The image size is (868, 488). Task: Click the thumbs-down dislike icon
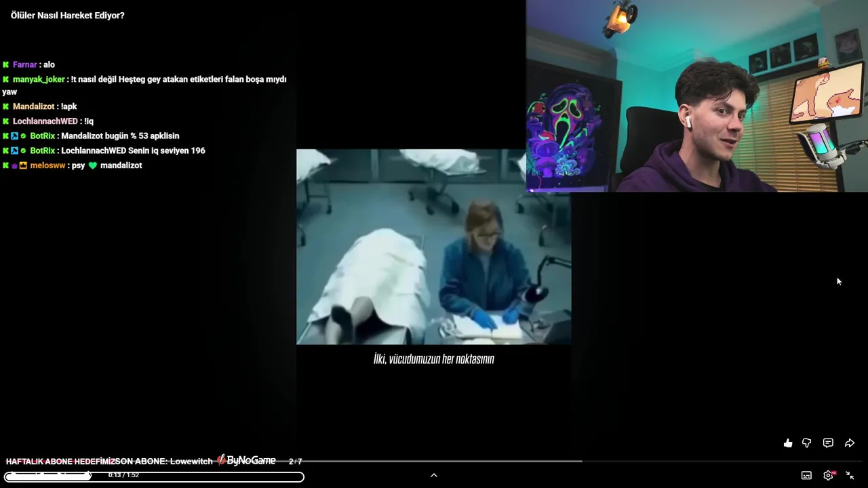(807, 443)
